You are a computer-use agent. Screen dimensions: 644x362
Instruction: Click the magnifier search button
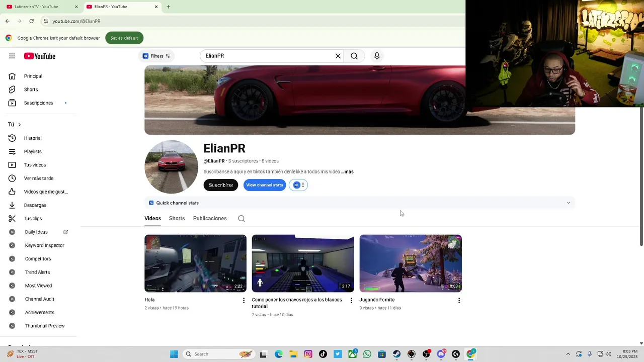pos(354,56)
